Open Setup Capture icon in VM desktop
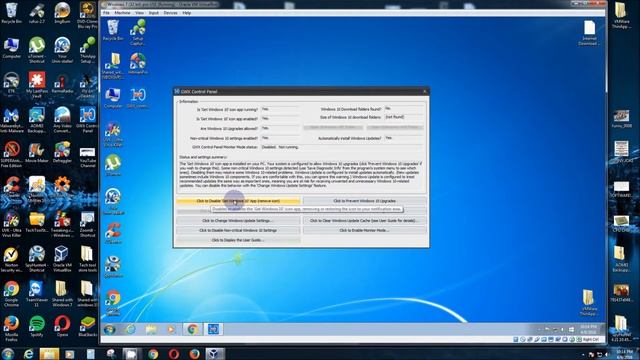Viewport: 640px width, 360px height. tap(138, 32)
